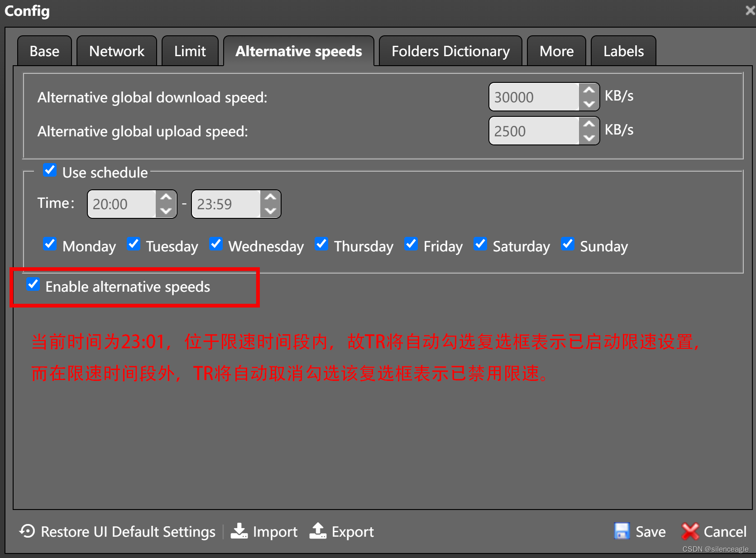Click the red X Cancel icon
756x558 pixels.
pyautogui.click(x=690, y=531)
